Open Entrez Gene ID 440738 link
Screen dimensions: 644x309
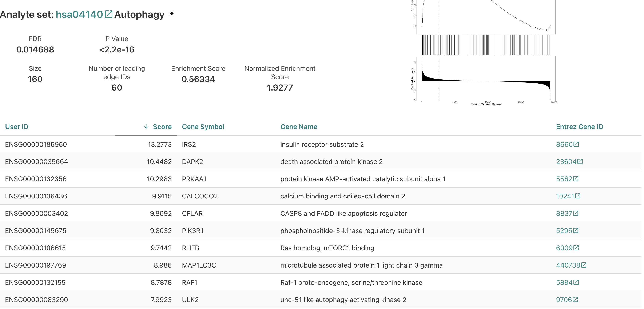pos(568,265)
